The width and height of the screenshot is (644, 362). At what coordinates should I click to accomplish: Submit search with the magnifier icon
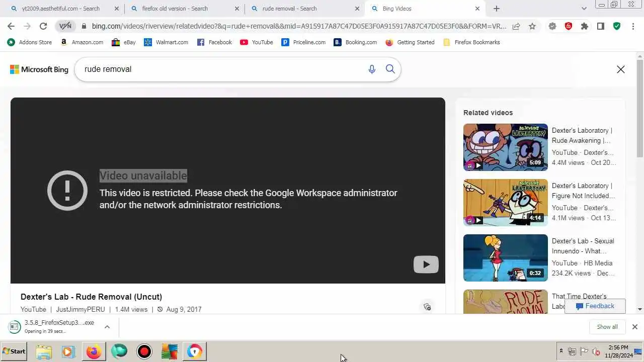[390, 69]
